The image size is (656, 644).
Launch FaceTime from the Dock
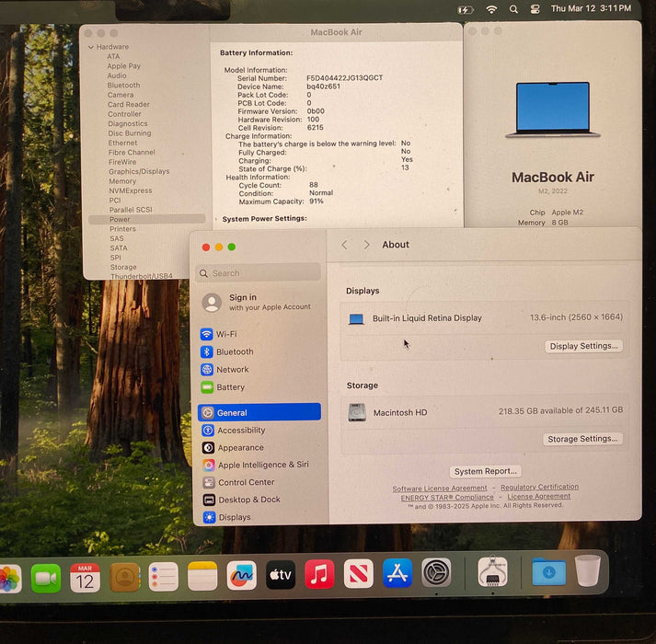46,578
